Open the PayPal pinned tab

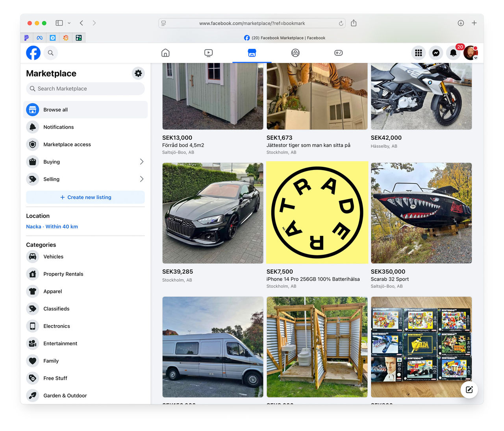26,38
